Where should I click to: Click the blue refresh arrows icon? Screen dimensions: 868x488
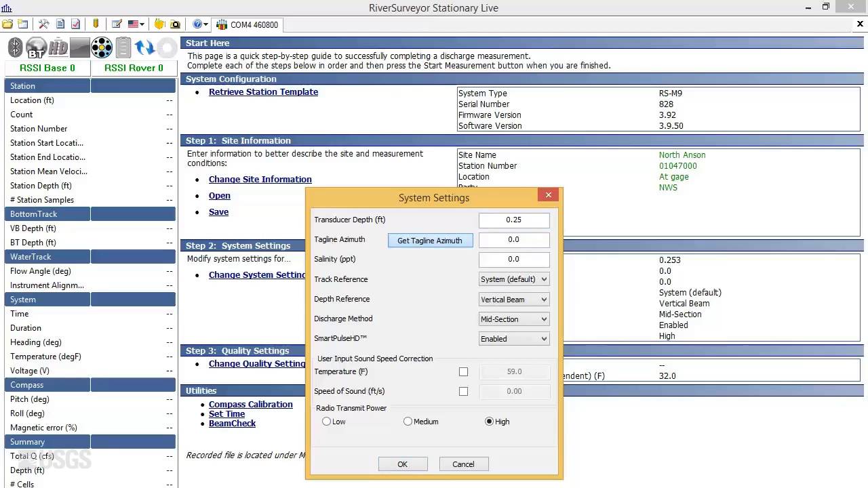(x=144, y=47)
